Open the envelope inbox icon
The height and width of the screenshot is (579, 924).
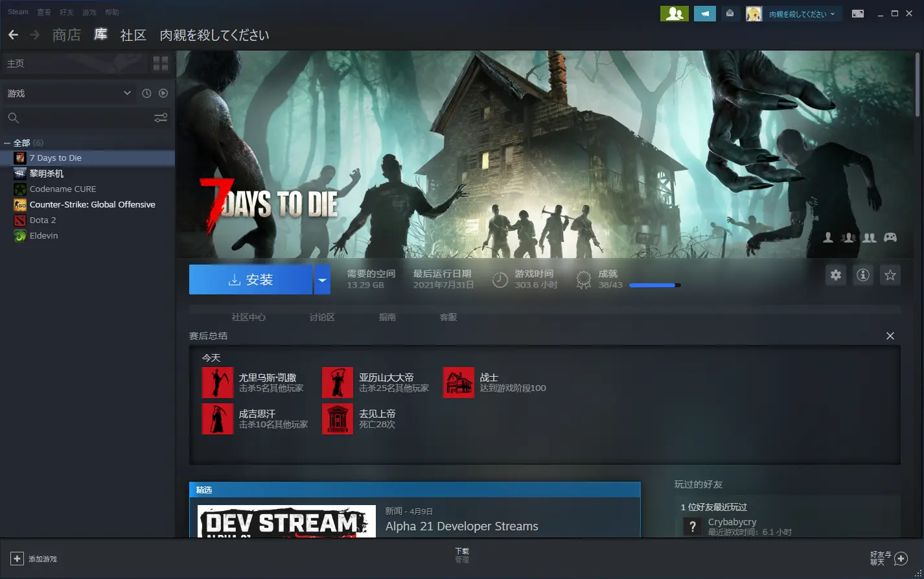(730, 14)
